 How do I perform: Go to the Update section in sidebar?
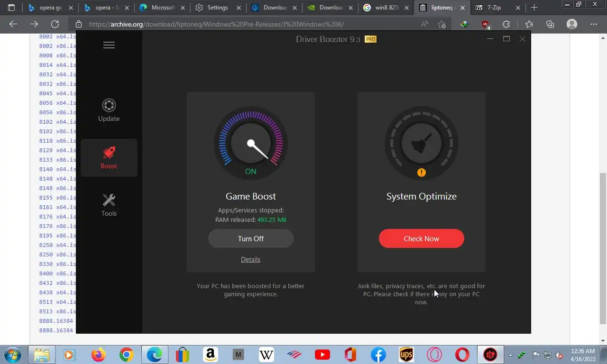tap(109, 110)
